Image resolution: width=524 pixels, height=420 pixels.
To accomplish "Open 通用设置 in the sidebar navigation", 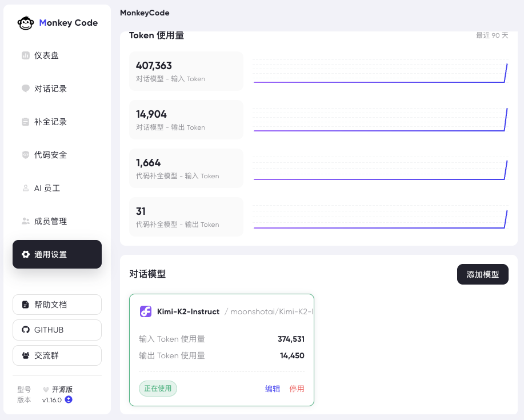I will pos(57,254).
